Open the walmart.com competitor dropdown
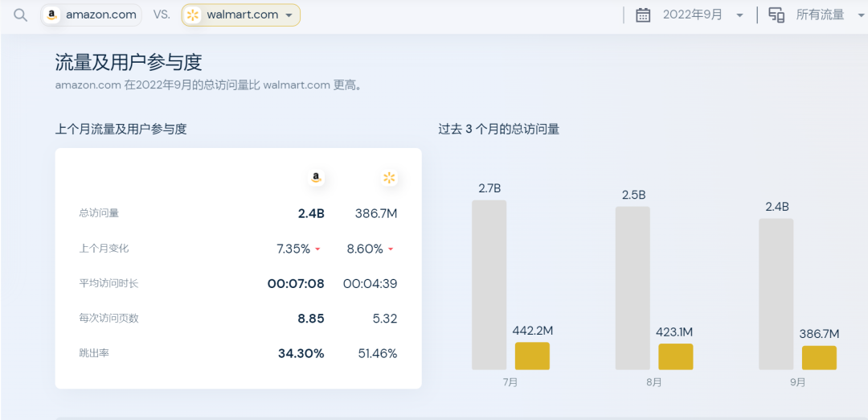 coord(289,15)
